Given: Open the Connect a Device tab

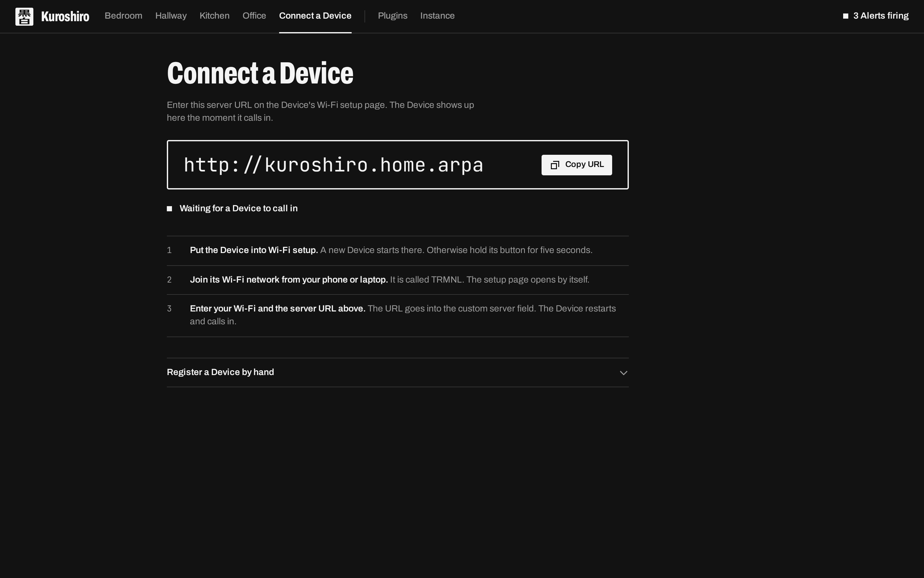Looking at the screenshot, I should tap(315, 16).
